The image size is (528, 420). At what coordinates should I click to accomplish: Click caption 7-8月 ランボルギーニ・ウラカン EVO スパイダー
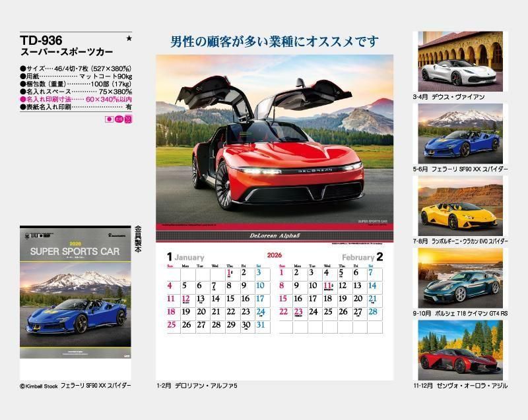point(461,241)
